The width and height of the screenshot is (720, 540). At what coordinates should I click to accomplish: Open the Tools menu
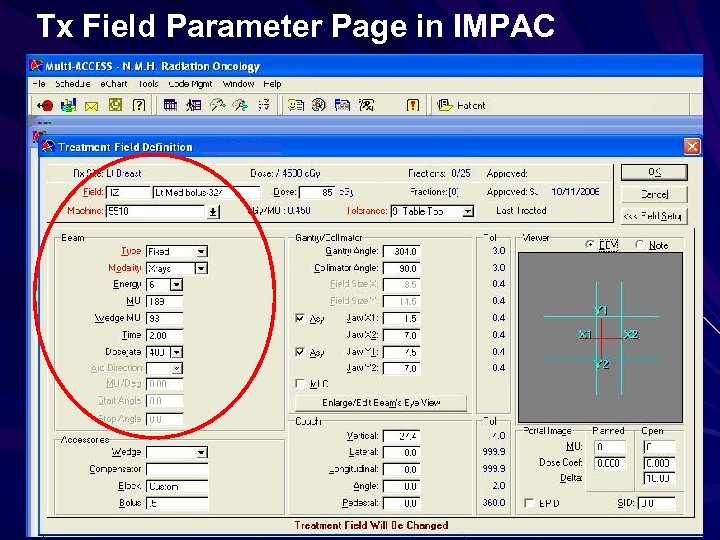point(148,84)
